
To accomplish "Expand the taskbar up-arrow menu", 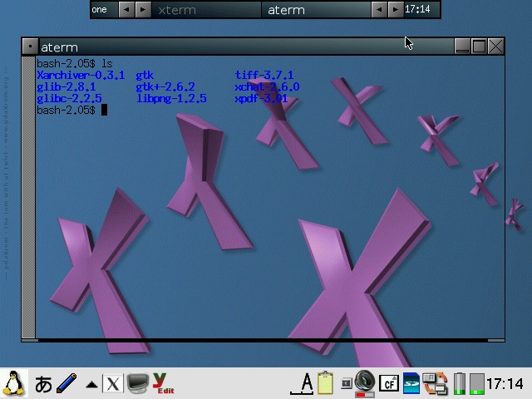I will click(91, 384).
